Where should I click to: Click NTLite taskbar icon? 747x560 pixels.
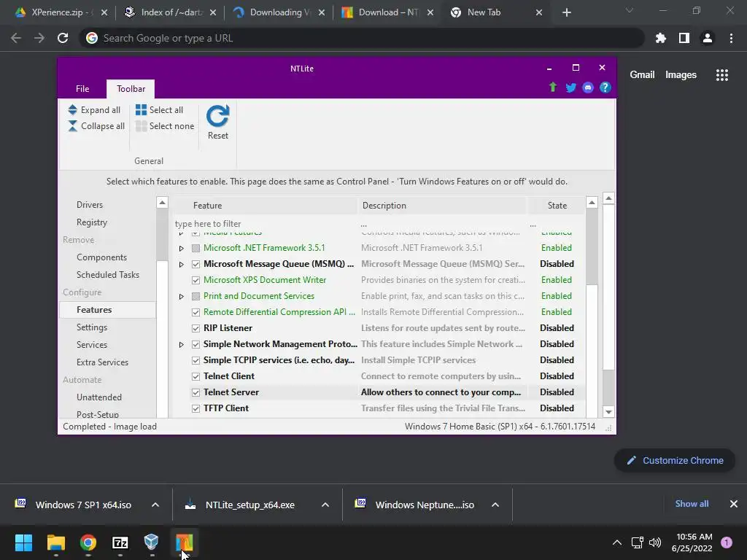(x=184, y=542)
